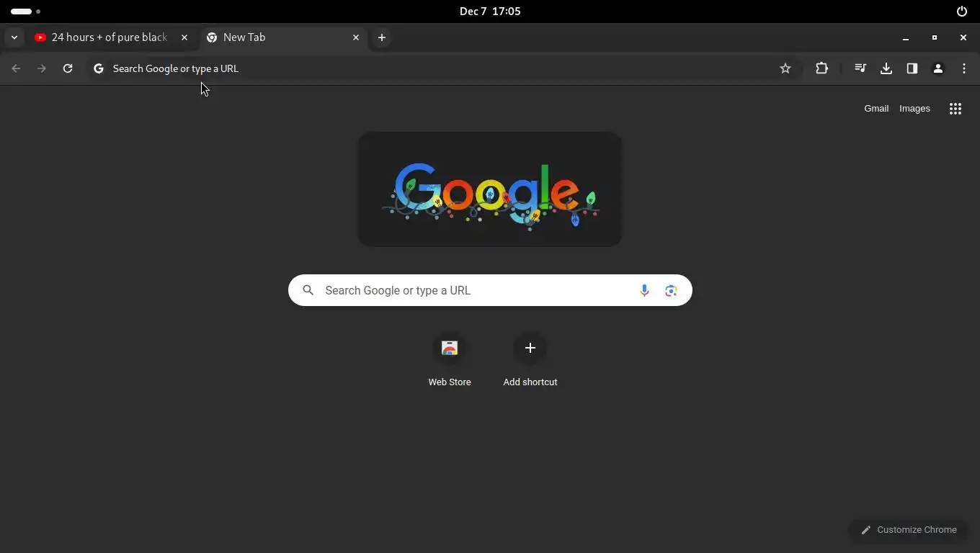Reload the current page
This screenshot has height=553, width=980.
(68, 68)
